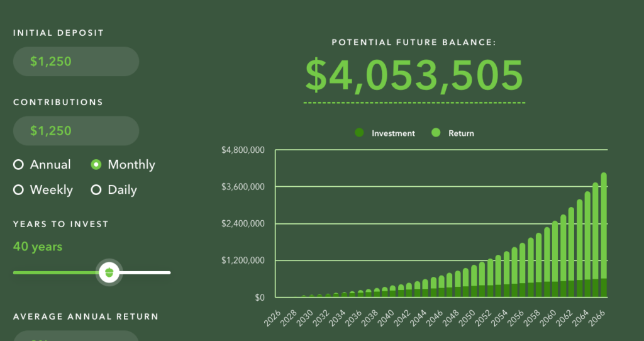The height and width of the screenshot is (341, 644).
Task: Click the Investment legend label
Action: (x=393, y=133)
